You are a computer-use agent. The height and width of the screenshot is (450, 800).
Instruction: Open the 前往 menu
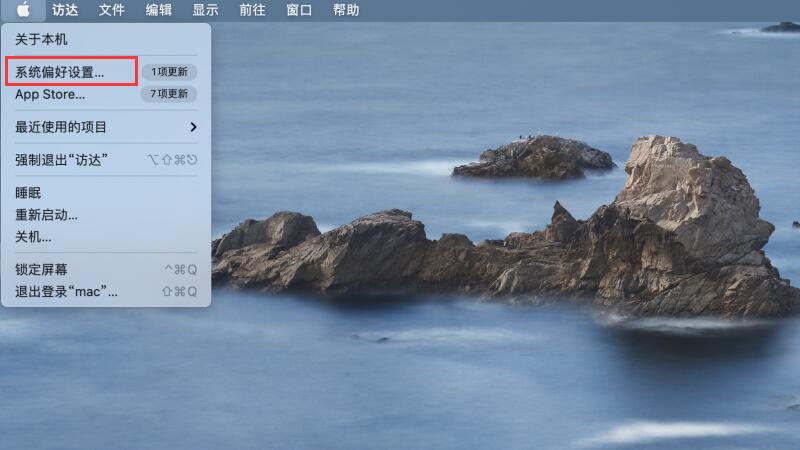(x=253, y=10)
